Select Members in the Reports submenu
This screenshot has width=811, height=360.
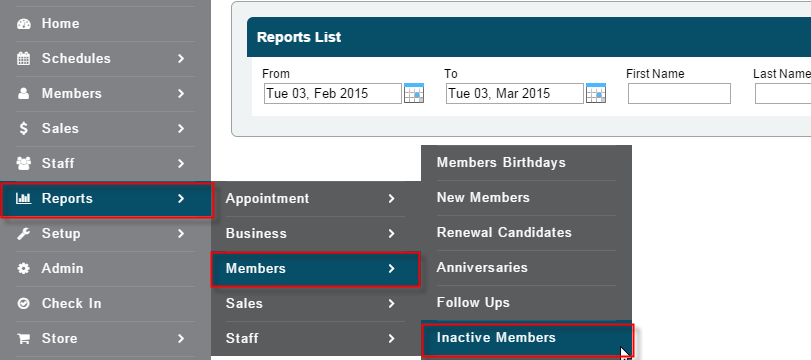click(316, 269)
